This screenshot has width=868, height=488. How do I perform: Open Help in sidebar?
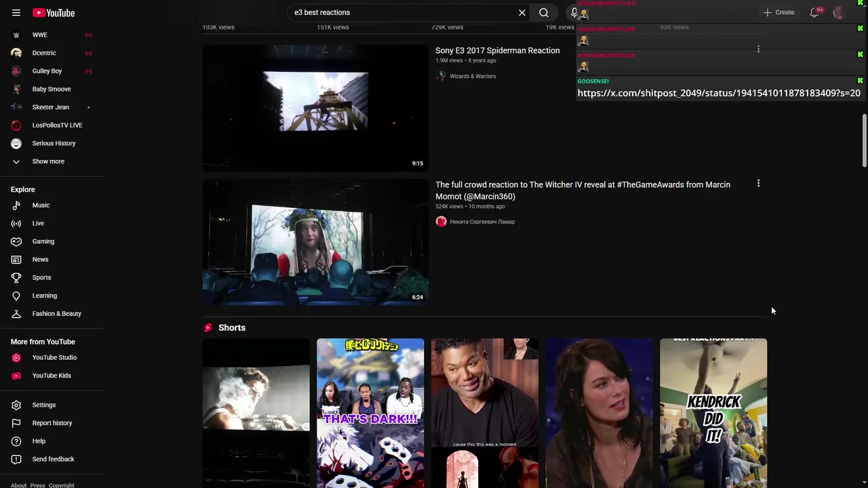click(x=52, y=441)
